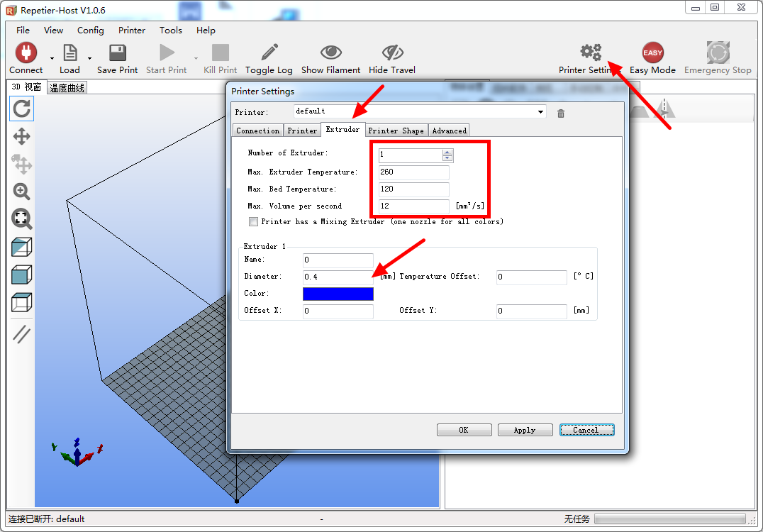763x532 pixels.
Task: Switch to the Printer Shape tab
Action: 396,131
